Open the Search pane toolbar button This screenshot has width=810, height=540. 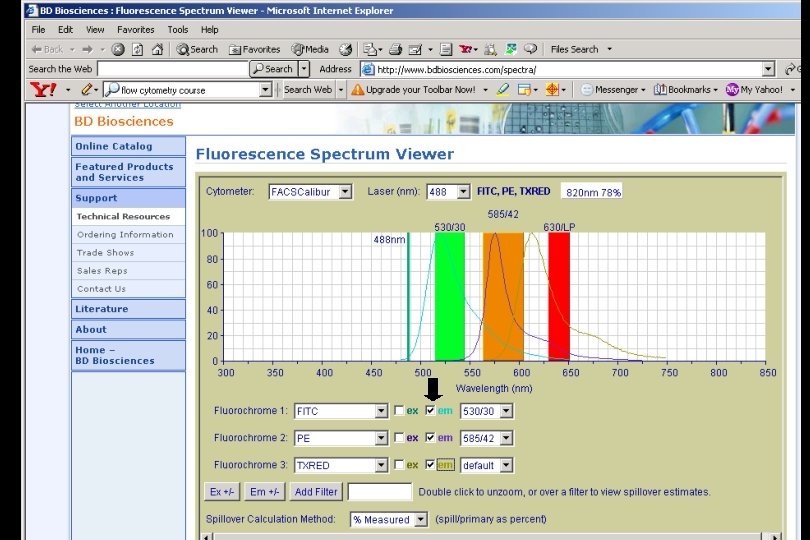point(197,50)
